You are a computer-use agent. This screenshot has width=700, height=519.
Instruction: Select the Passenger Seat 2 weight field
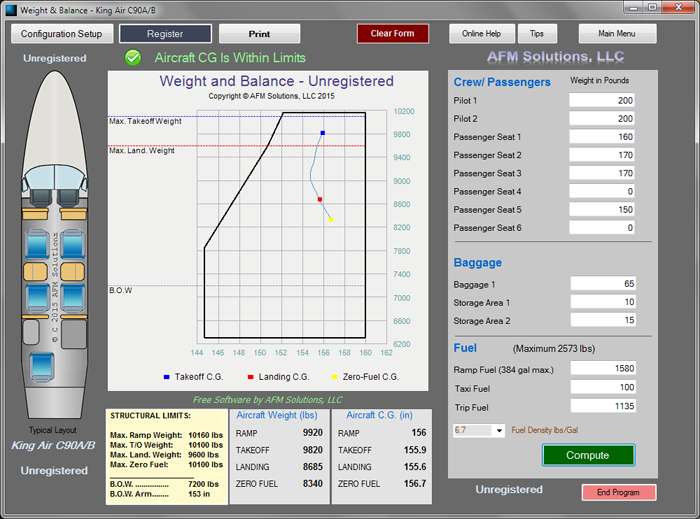click(601, 155)
